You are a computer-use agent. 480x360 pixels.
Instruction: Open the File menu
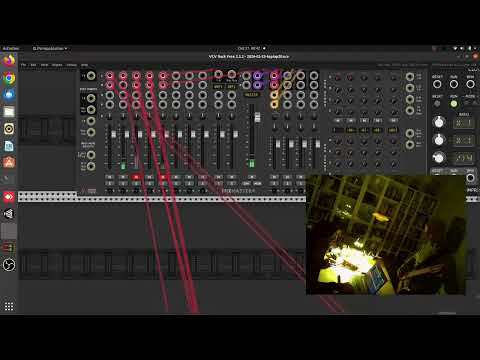[23, 65]
